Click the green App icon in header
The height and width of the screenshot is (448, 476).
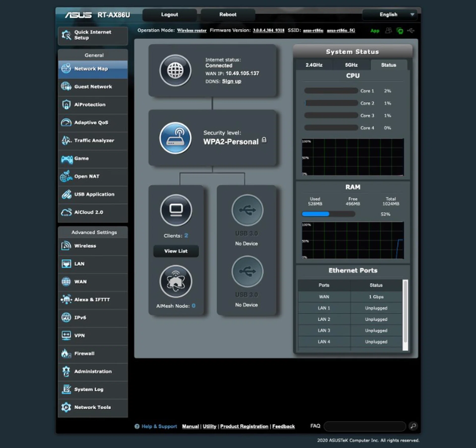click(375, 31)
